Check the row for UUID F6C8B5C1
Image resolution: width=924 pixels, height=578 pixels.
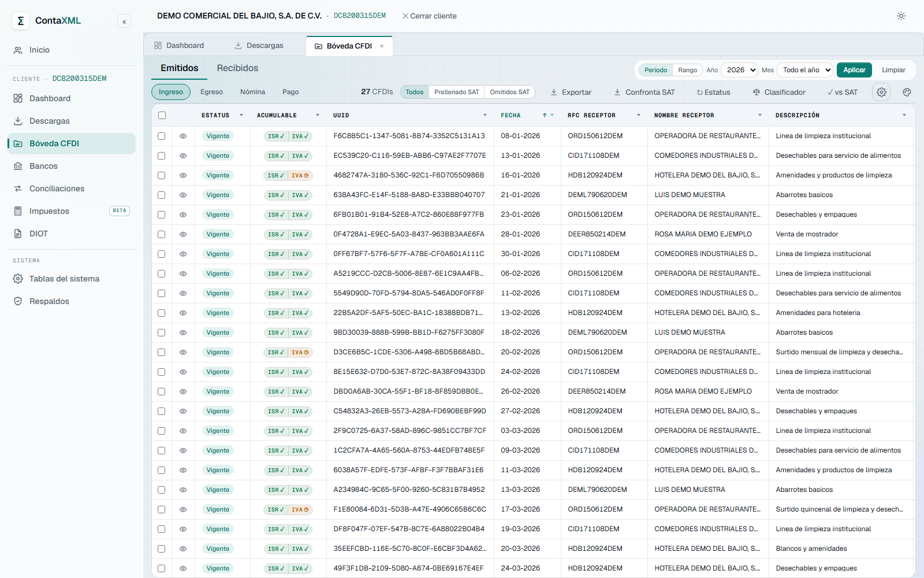pos(162,136)
